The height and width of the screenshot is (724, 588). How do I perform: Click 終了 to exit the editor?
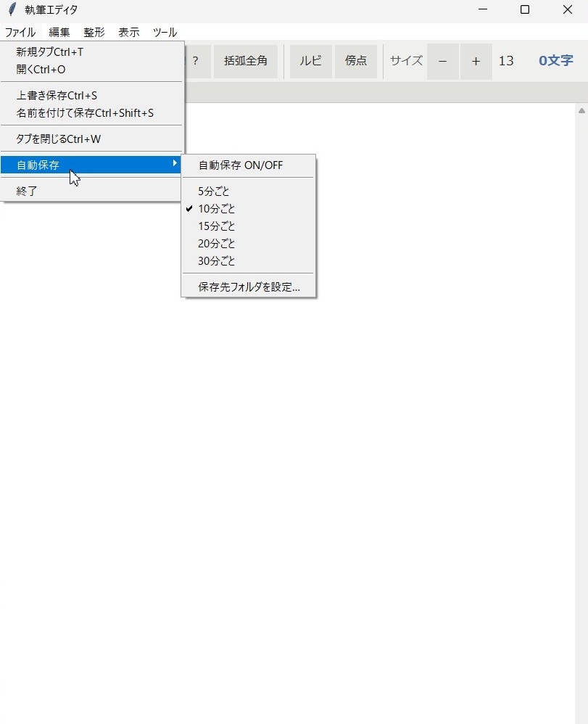pos(27,192)
